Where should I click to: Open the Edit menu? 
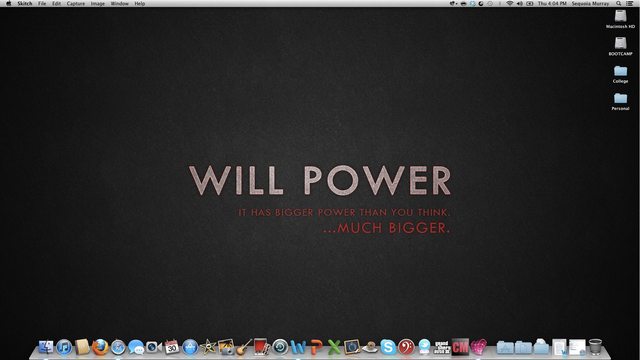tap(56, 3)
